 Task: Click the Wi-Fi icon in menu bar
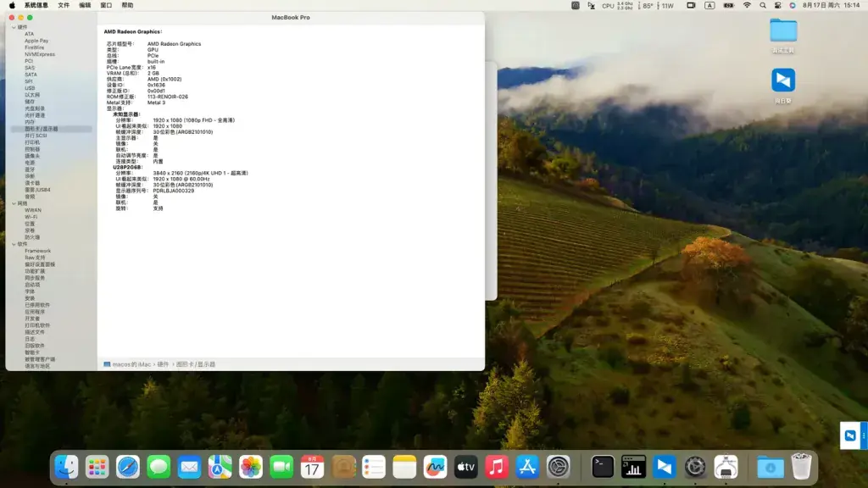point(747,6)
